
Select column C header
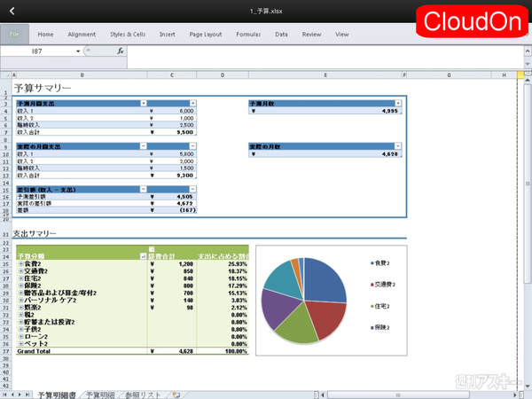click(x=172, y=75)
